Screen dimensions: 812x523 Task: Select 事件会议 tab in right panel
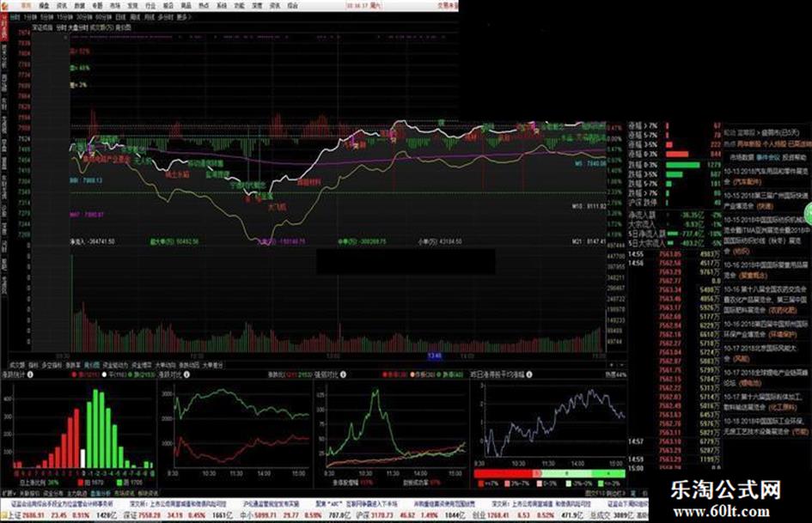tap(767, 157)
